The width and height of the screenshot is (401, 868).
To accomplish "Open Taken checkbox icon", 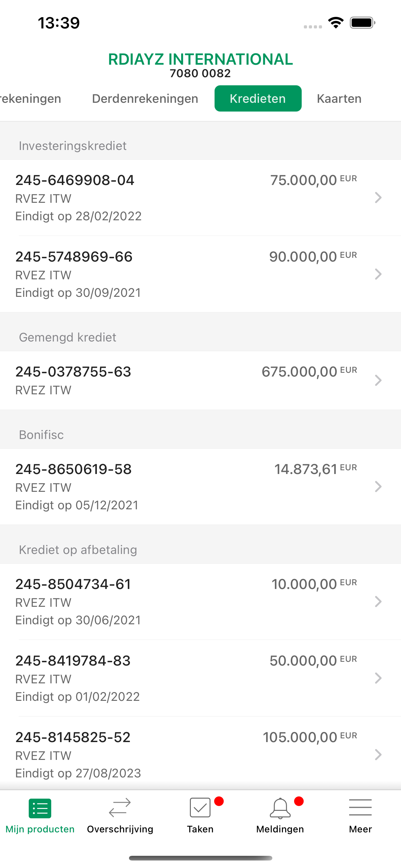I will pos(200,807).
